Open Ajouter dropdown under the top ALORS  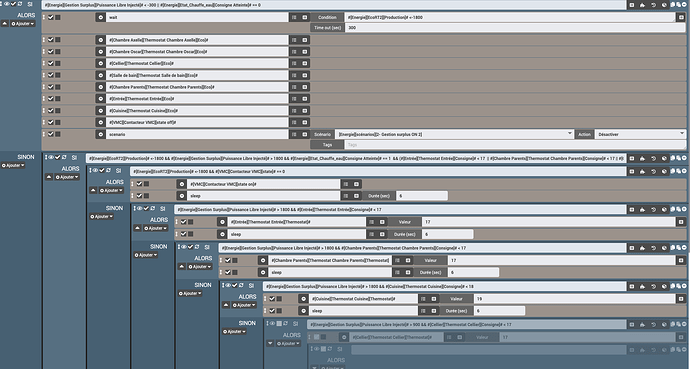coord(23,24)
